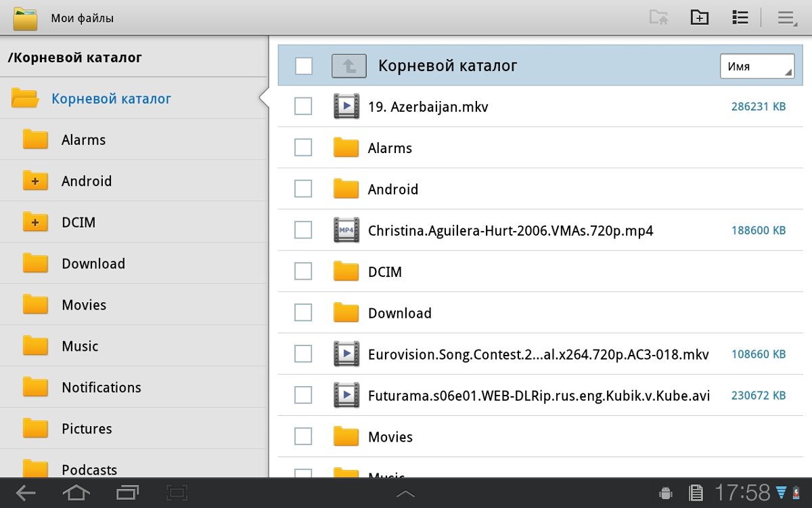Image resolution: width=812 pixels, height=508 pixels.
Task: Tap the screenshot capture icon in navigation bar
Action: [x=177, y=493]
